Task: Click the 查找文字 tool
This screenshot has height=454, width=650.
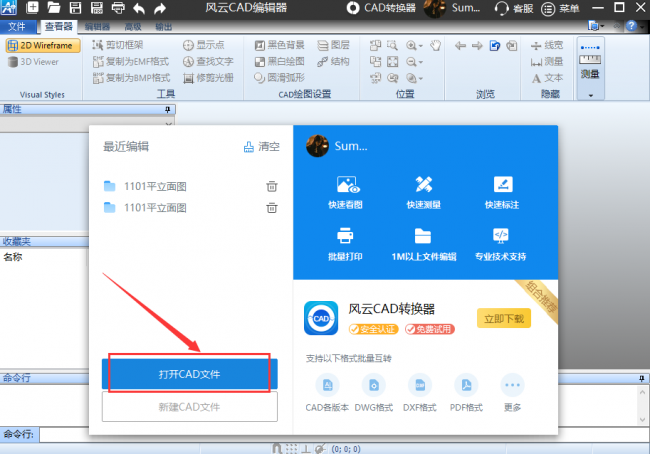Action: point(208,61)
